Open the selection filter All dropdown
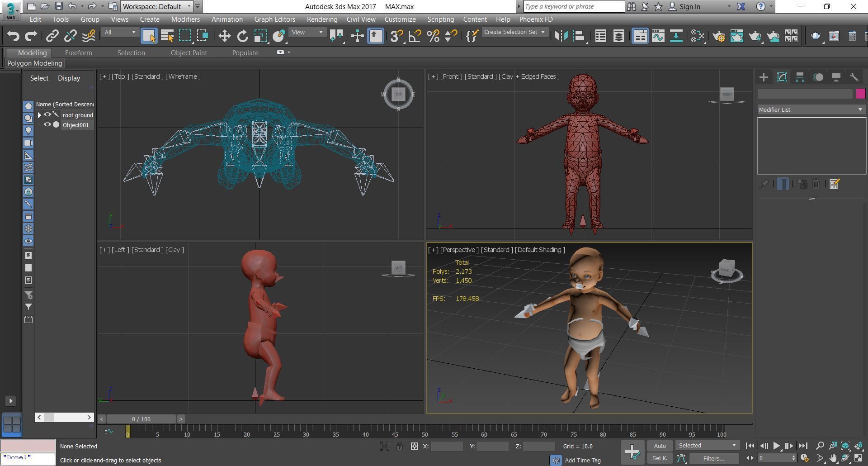 120,32
